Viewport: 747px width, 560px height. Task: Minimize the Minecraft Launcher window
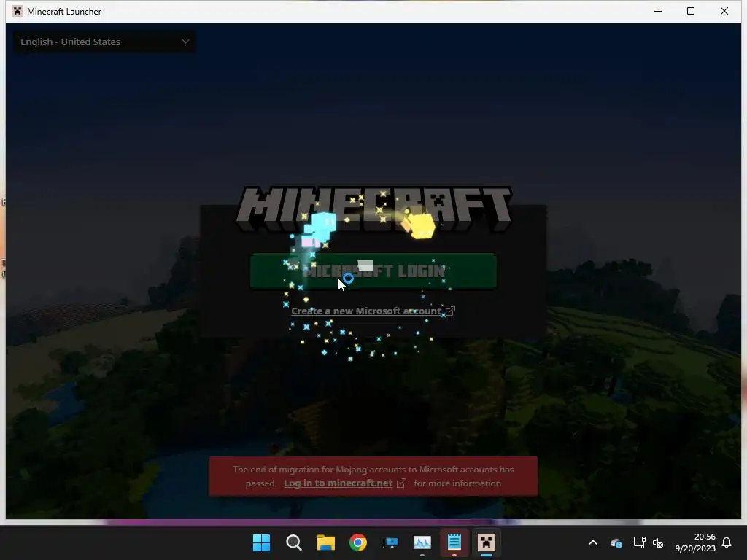658,11
